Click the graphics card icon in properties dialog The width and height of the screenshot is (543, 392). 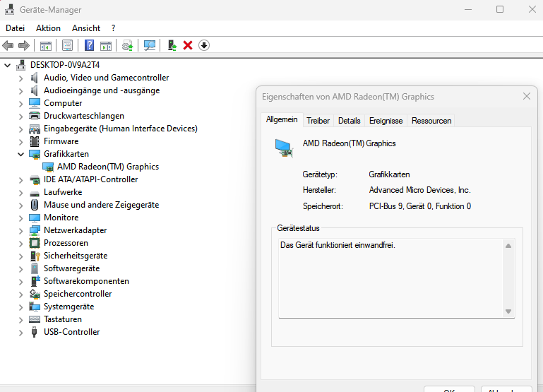[x=284, y=148]
